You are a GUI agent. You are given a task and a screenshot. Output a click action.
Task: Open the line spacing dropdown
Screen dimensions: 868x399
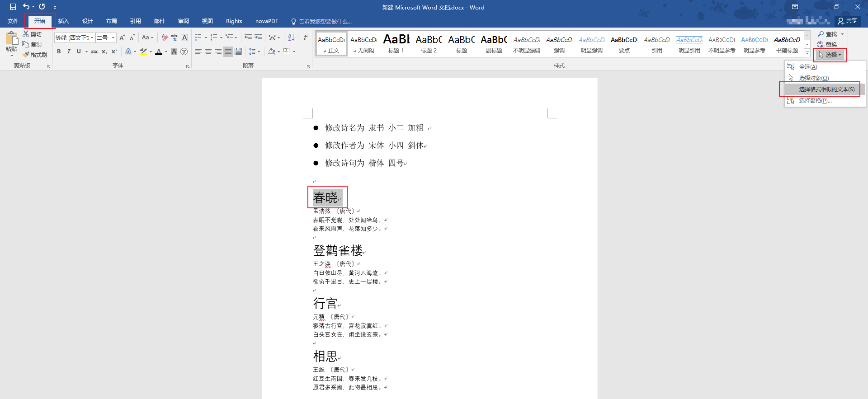pos(255,52)
